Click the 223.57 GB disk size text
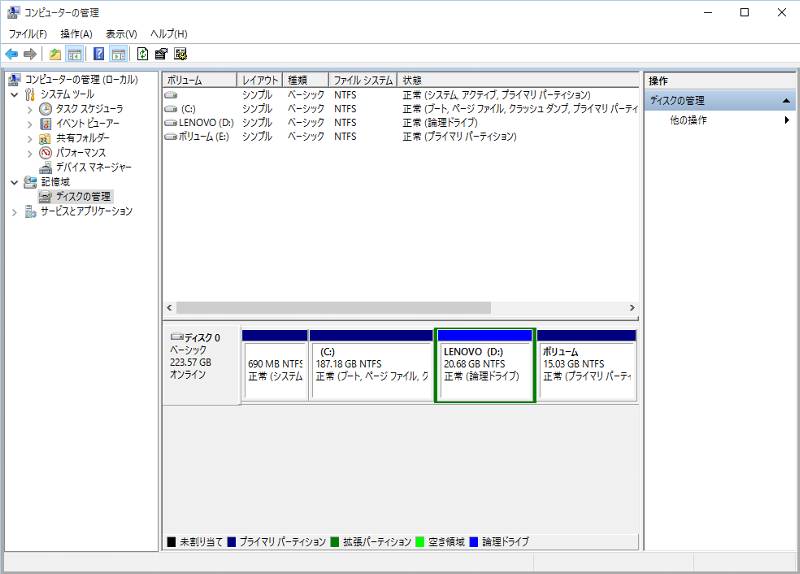 [190, 362]
